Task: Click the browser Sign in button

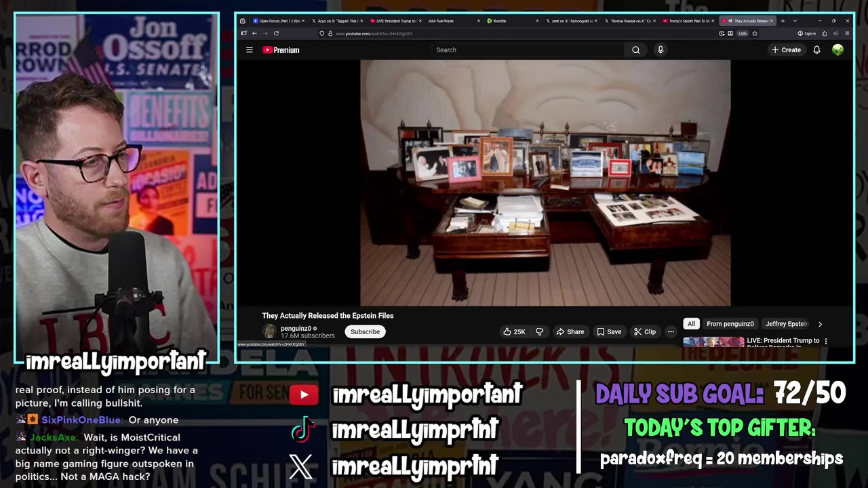Action: tap(806, 33)
